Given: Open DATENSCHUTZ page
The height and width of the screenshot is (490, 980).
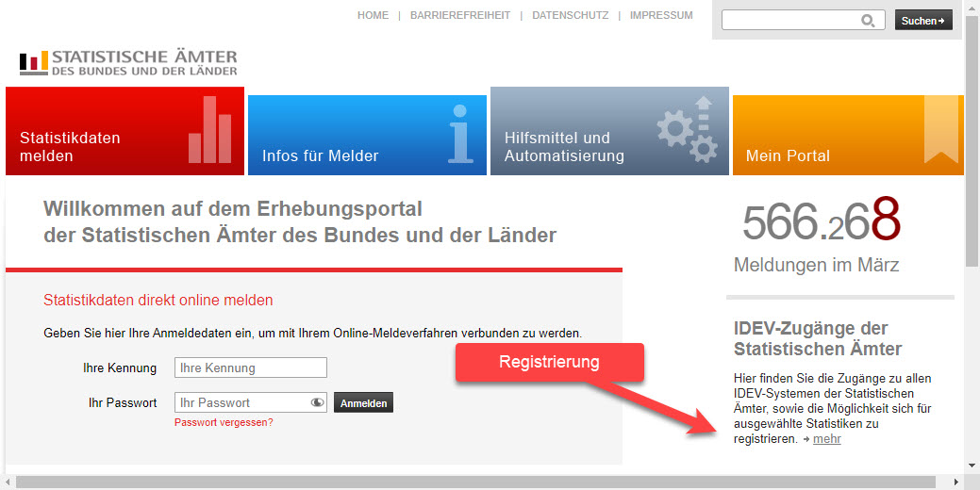Looking at the screenshot, I should (x=570, y=16).
